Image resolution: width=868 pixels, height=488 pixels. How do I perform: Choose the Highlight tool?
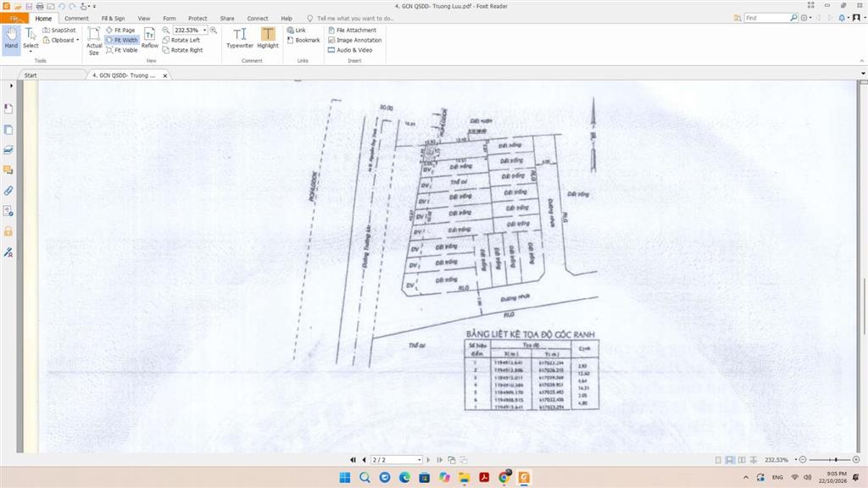(268, 38)
